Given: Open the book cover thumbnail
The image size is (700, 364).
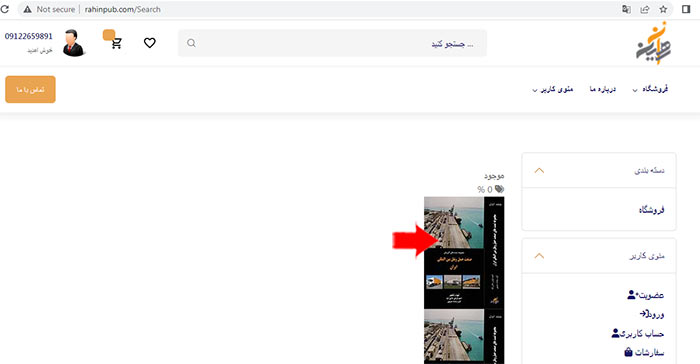Looking at the screenshot, I should pyautogui.click(x=464, y=252).
